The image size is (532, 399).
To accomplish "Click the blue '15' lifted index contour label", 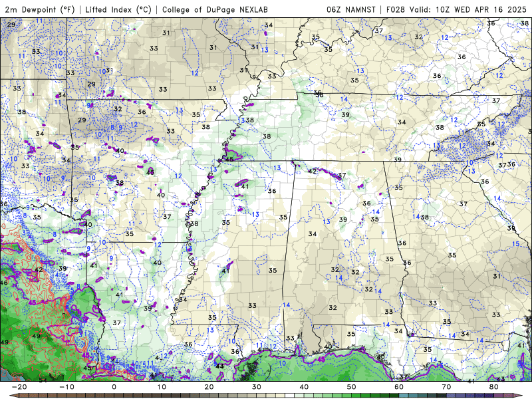I will coord(515,243).
